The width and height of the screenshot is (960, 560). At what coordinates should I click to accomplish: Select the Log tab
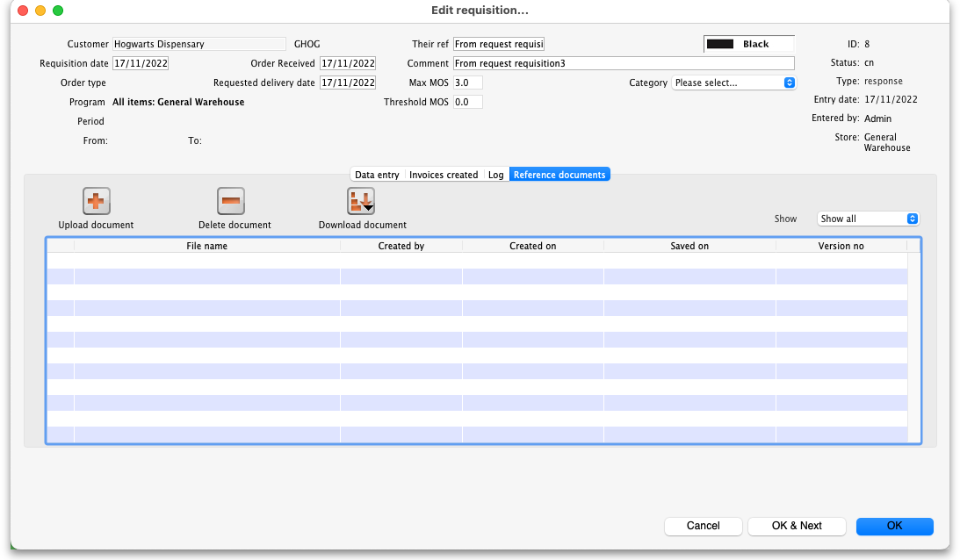click(x=496, y=175)
